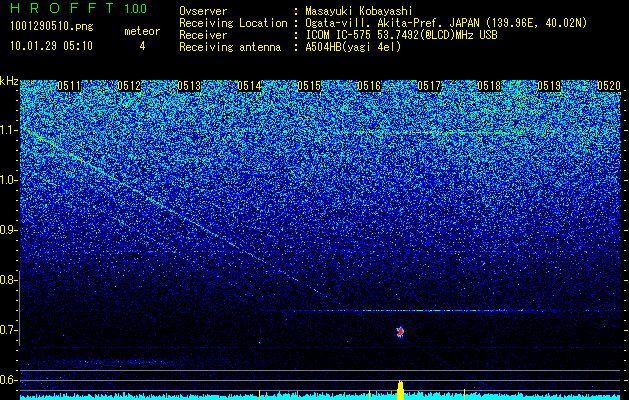Select the meteor count value 4
The width and height of the screenshot is (629, 400).
coord(142,46)
